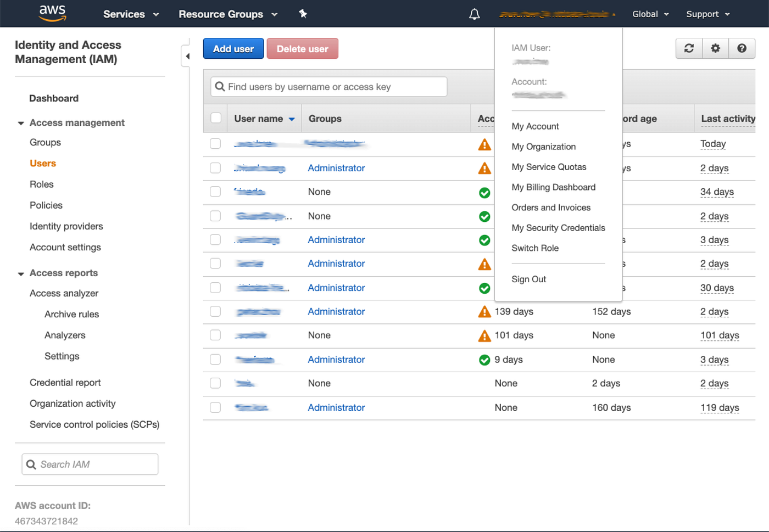Open the notifications bell
Image resolution: width=769 pixels, height=532 pixels.
click(474, 14)
